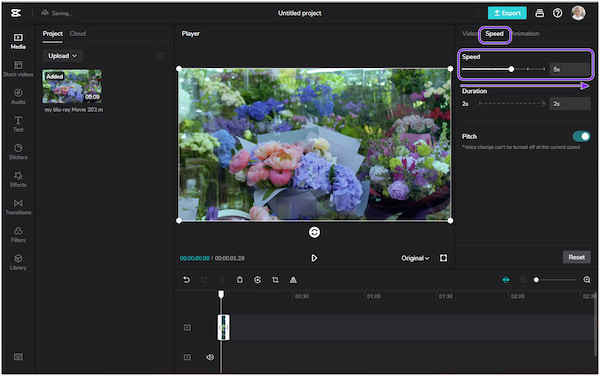The width and height of the screenshot is (600, 376).
Task: Delete the selected clip with trash icon
Action: 240,280
